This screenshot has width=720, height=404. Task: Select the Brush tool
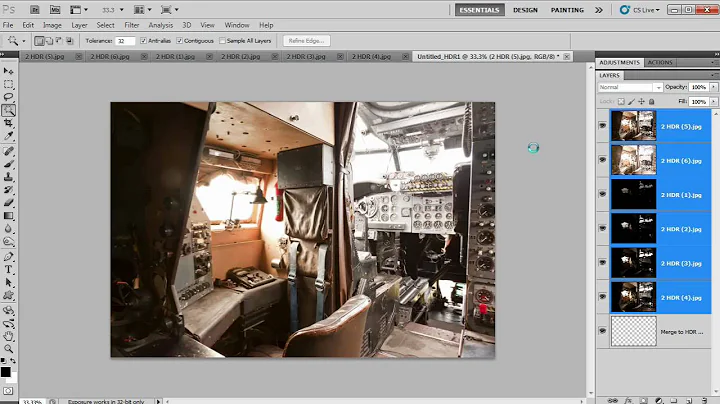8,164
